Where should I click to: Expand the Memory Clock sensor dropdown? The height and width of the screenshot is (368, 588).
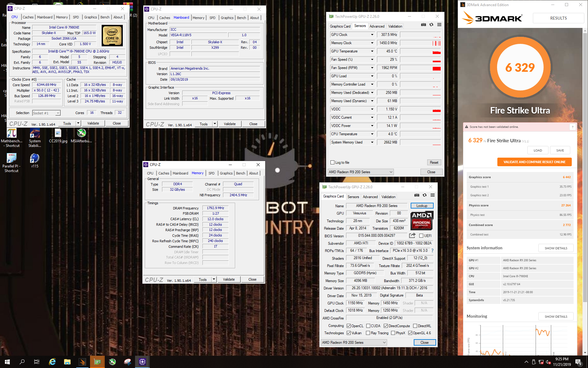coord(372,43)
